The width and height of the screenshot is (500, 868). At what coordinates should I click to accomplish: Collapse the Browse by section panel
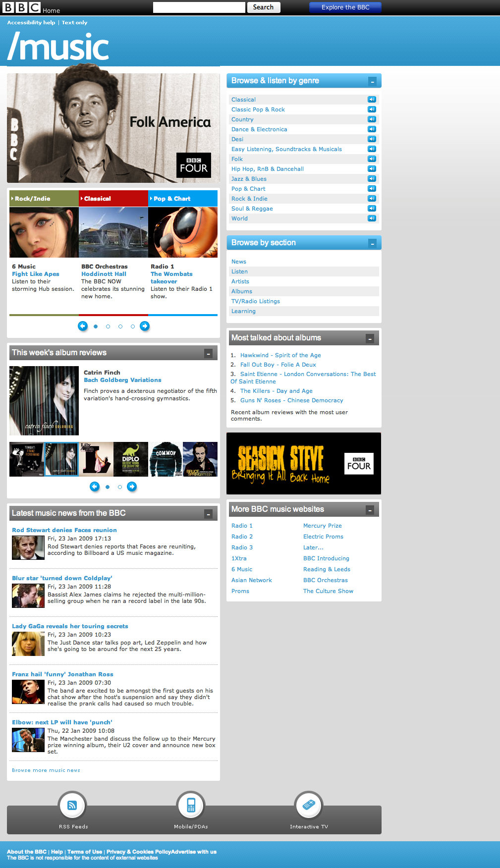[372, 243]
